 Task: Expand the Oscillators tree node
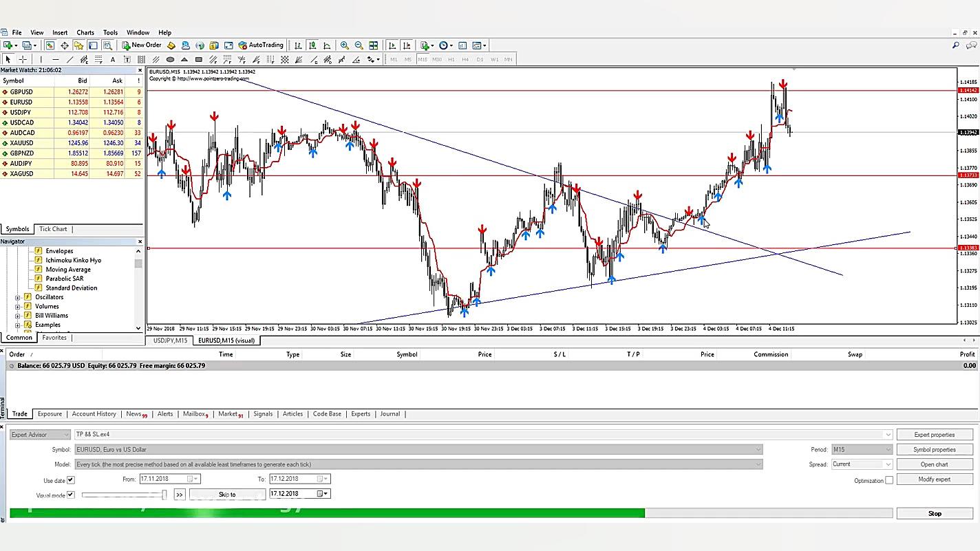pos(18,297)
